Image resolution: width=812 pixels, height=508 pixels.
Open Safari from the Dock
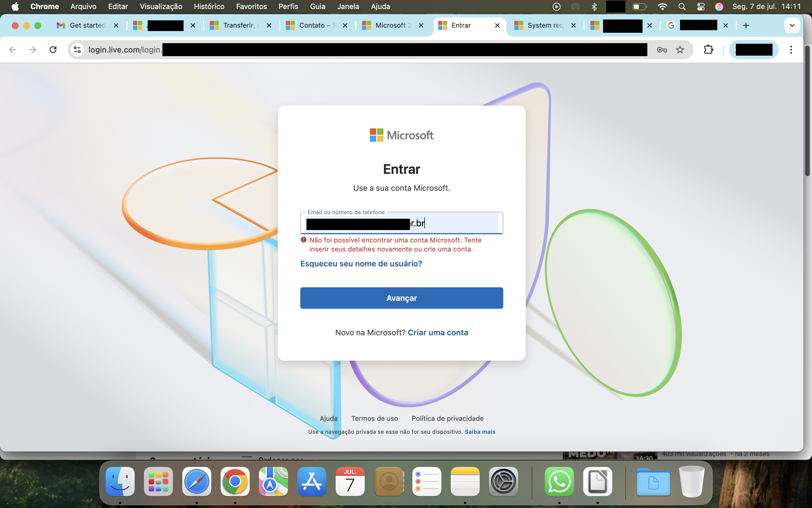(197, 481)
